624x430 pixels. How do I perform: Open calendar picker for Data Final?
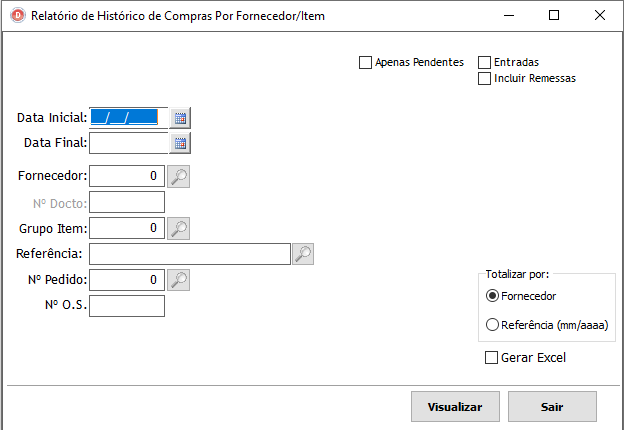tap(180, 143)
